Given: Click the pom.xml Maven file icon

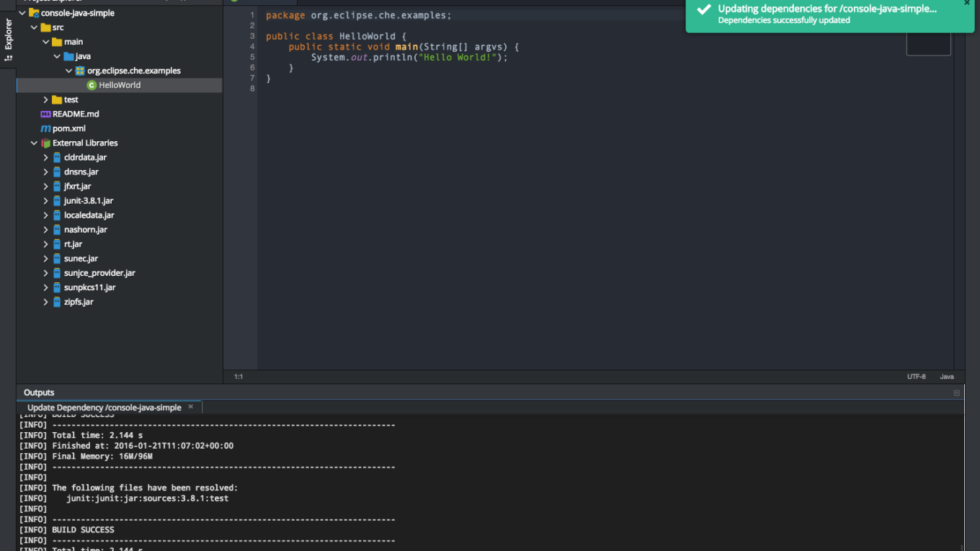Looking at the screenshot, I should click(45, 128).
